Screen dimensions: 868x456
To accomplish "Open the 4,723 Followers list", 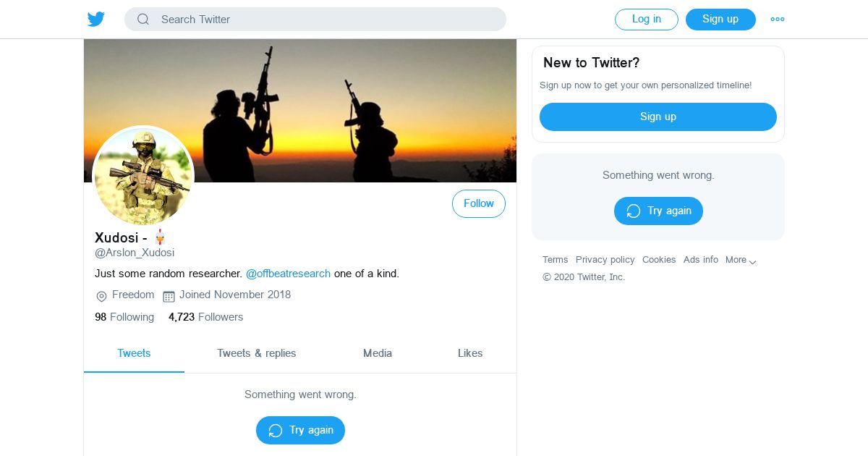I will [205, 317].
